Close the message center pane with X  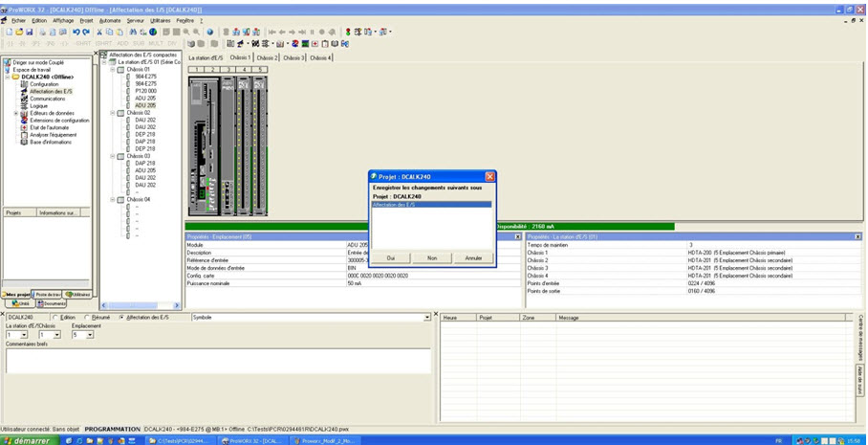pyautogui.click(x=436, y=314)
